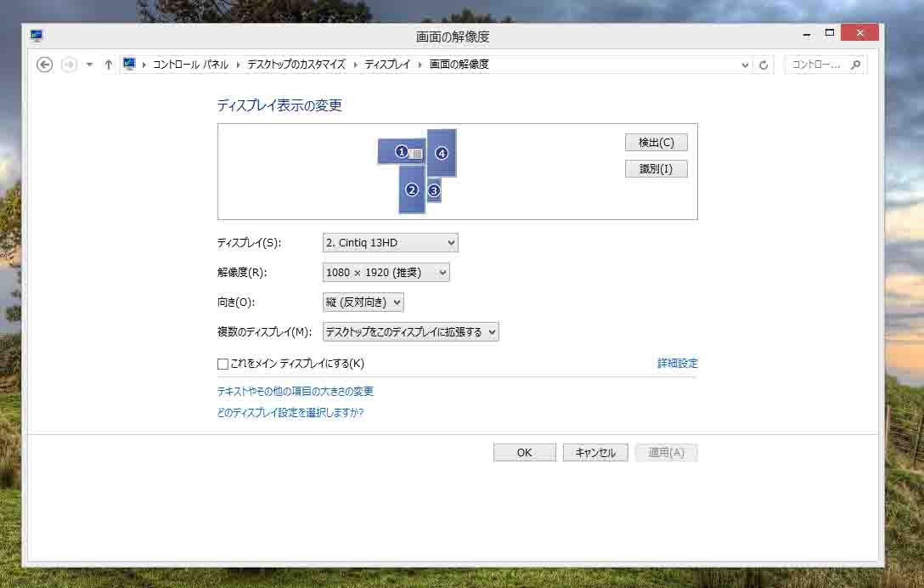Maximize the 画面の解像度 window

[830, 33]
